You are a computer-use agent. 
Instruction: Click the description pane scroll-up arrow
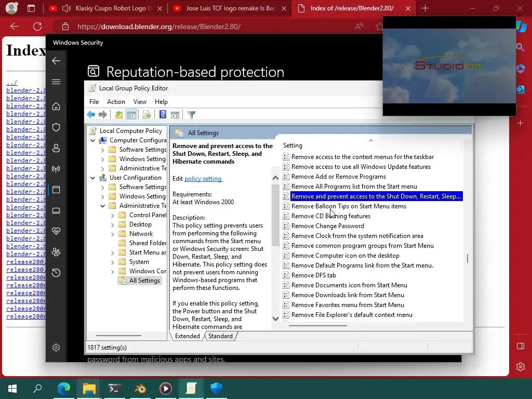coord(275,178)
